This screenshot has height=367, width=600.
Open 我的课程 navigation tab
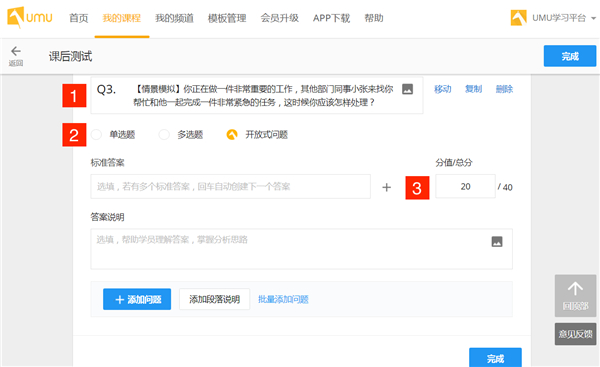click(122, 18)
